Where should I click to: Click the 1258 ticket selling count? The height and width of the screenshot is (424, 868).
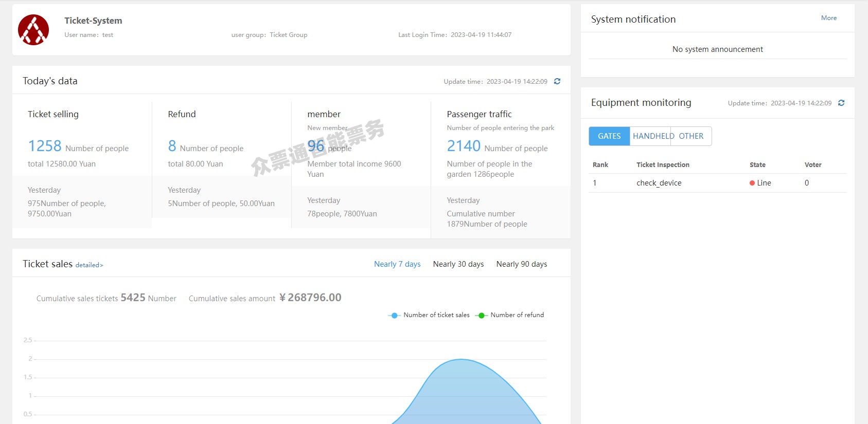(45, 146)
